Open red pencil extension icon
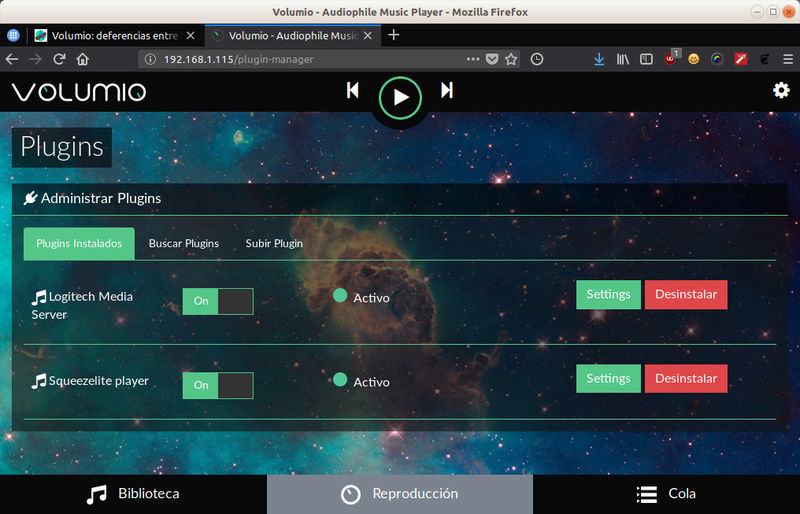Screen dimensions: 800x514 tap(741, 59)
